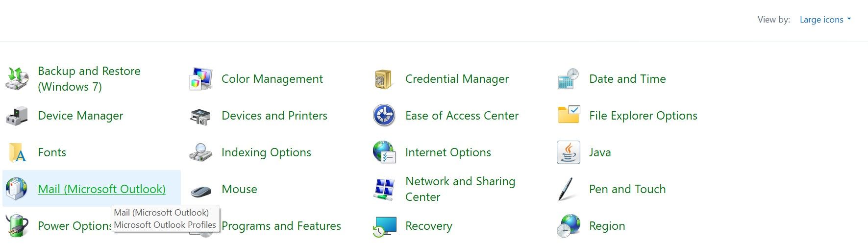Screen dimensions: 868x244
Task: Click the Internet Options globe icon
Action: click(384, 152)
